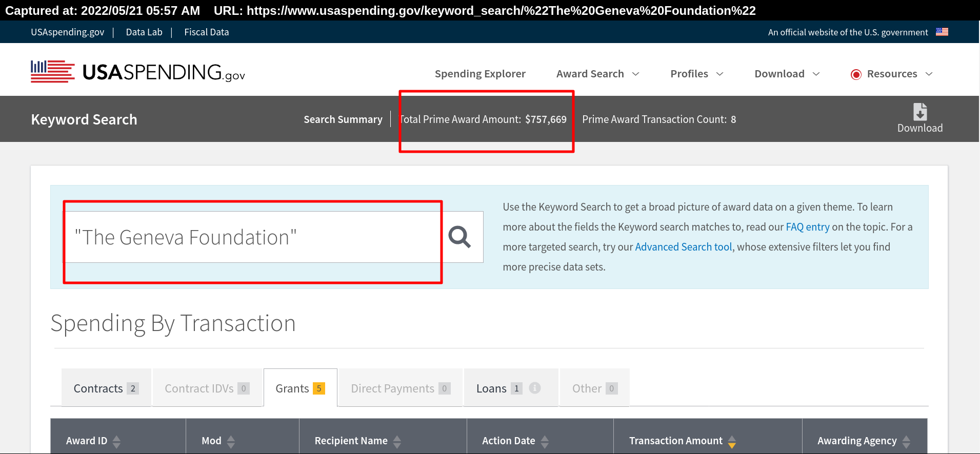This screenshot has height=454, width=980.
Task: Click the Search Summary label
Action: coord(343,119)
